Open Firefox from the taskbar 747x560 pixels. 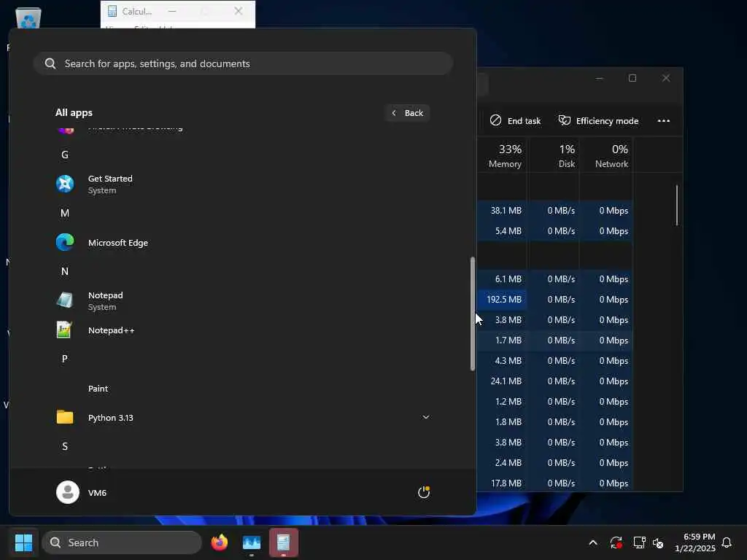(220, 542)
